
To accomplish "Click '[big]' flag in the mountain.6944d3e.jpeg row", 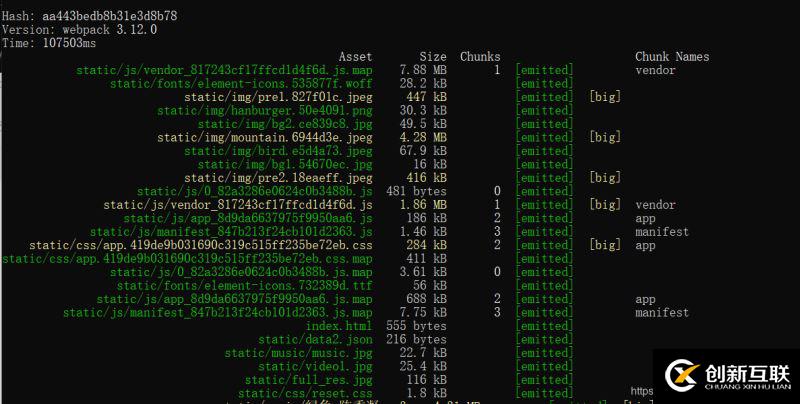I will click(x=605, y=137).
